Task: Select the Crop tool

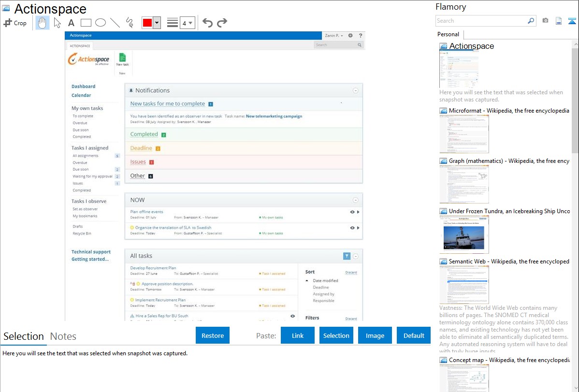Action: pos(15,23)
